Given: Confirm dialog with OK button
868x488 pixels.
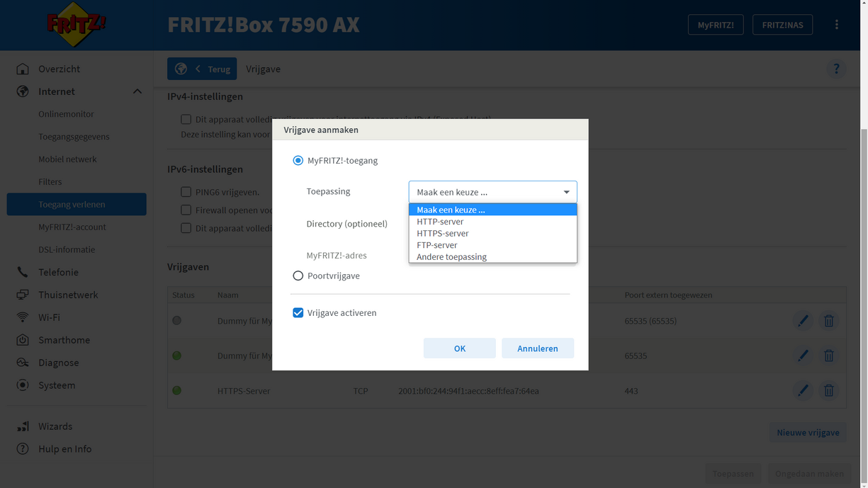Looking at the screenshot, I should click(459, 348).
